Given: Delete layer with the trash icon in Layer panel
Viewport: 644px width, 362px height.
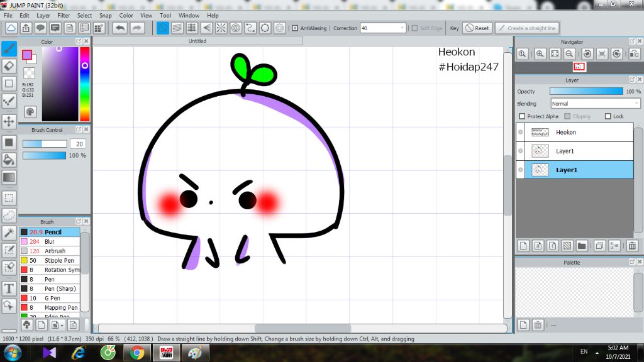Looking at the screenshot, I should 632,246.
